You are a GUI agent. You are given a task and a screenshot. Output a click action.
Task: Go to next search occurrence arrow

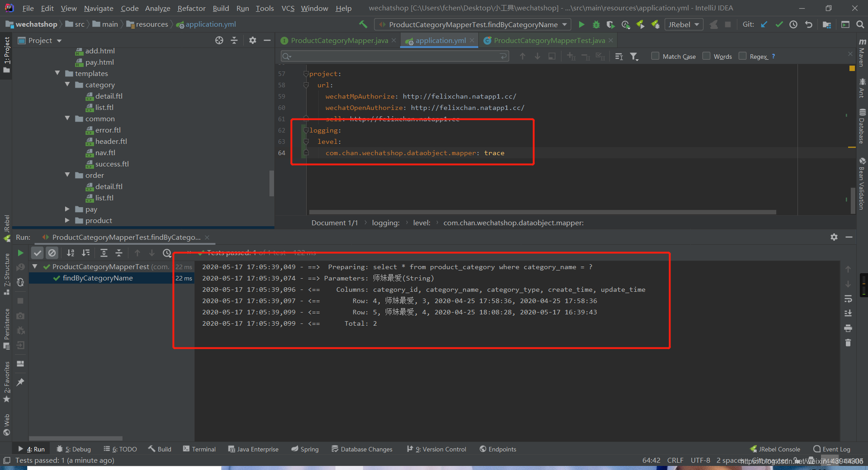[538, 56]
